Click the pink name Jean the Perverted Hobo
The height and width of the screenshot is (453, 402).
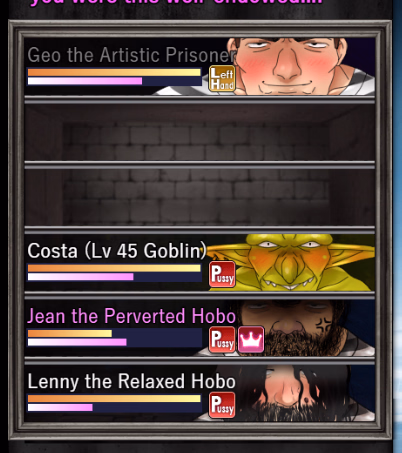[x=131, y=316]
